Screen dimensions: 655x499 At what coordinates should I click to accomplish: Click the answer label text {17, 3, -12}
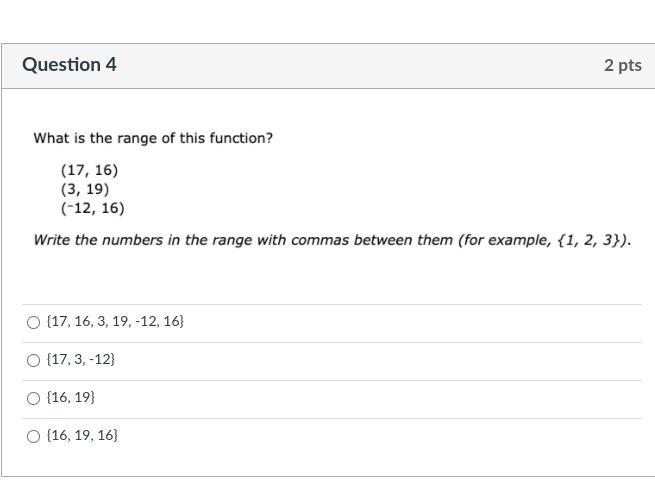coord(81,359)
